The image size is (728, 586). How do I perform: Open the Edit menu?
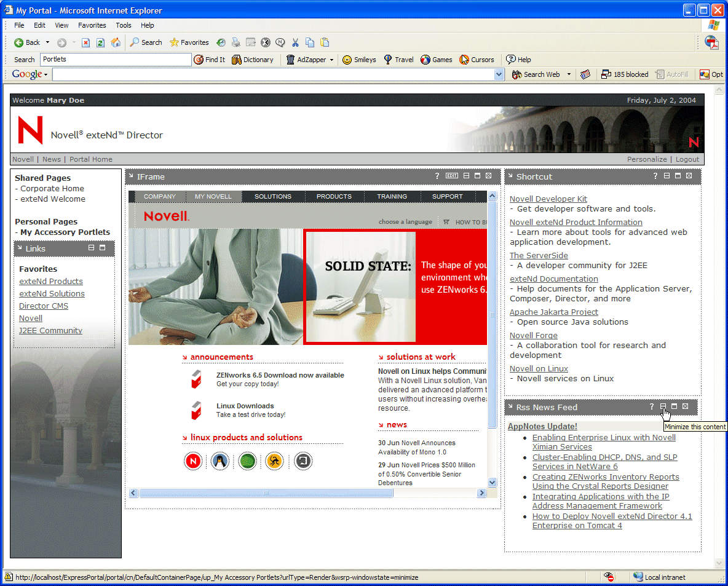[x=39, y=25]
